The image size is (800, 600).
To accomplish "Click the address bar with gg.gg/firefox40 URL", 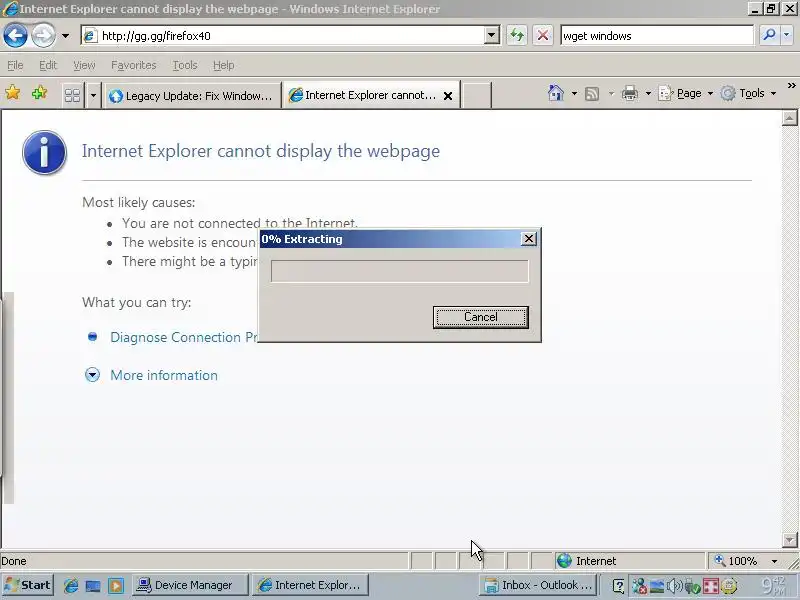I will (283, 36).
